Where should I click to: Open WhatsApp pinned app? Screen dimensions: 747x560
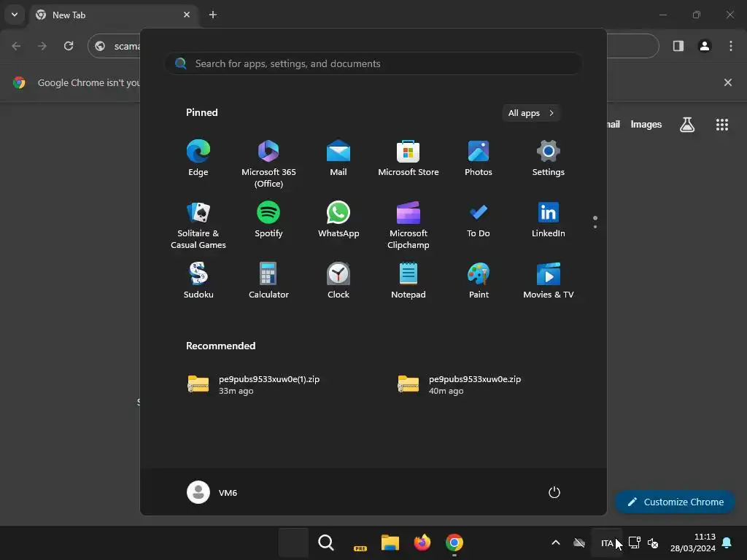click(338, 219)
